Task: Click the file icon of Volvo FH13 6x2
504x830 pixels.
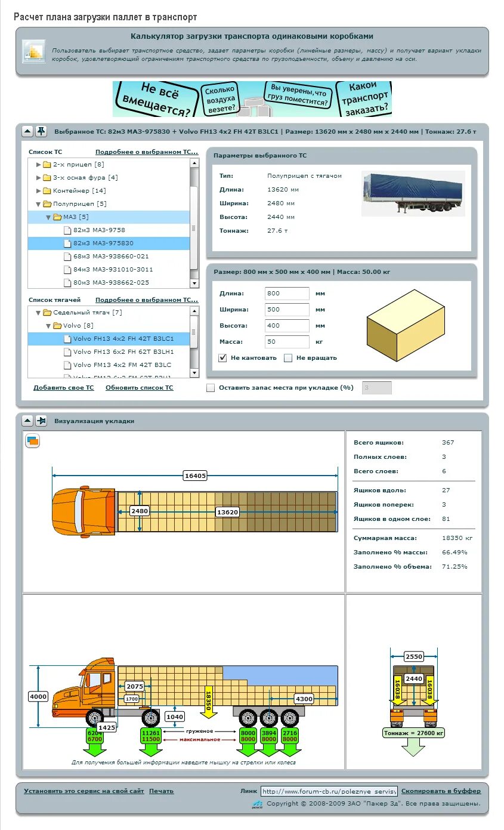Action: 67,352
